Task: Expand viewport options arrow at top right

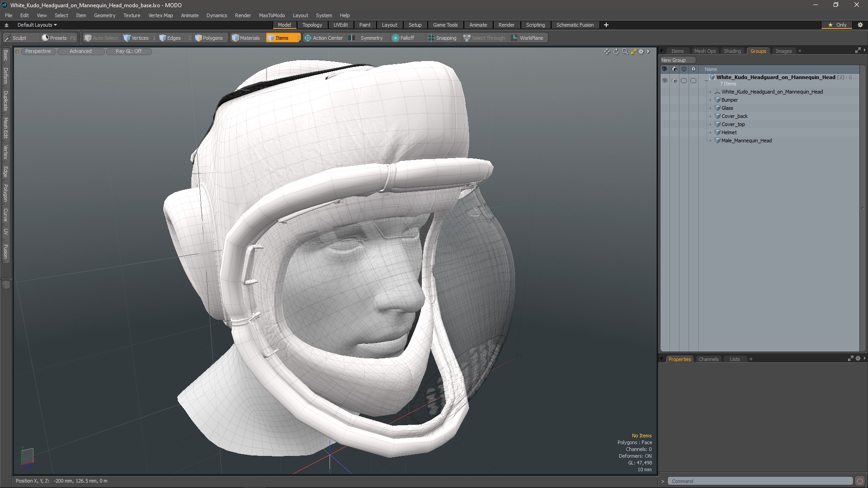Action: point(648,52)
